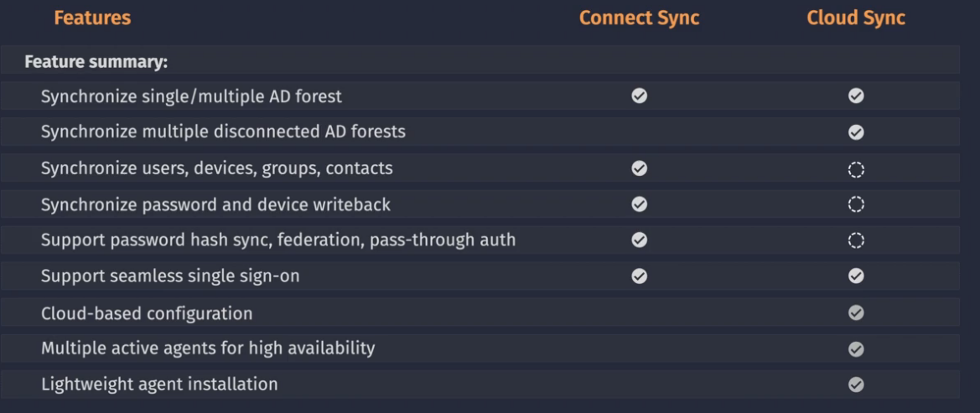Click dashed circle for Cloud Sync users, devices row
980x413 pixels.
coord(856,169)
